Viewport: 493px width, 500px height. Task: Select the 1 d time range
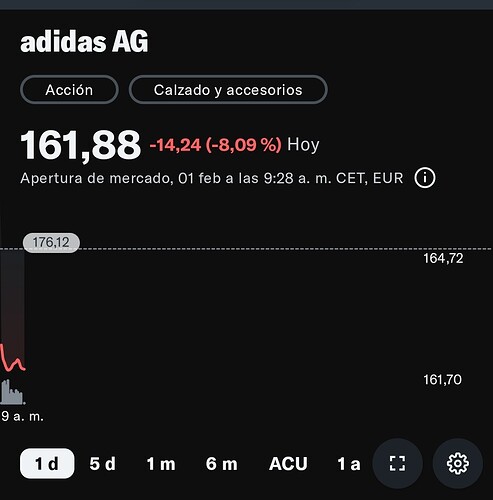[x=47, y=463]
